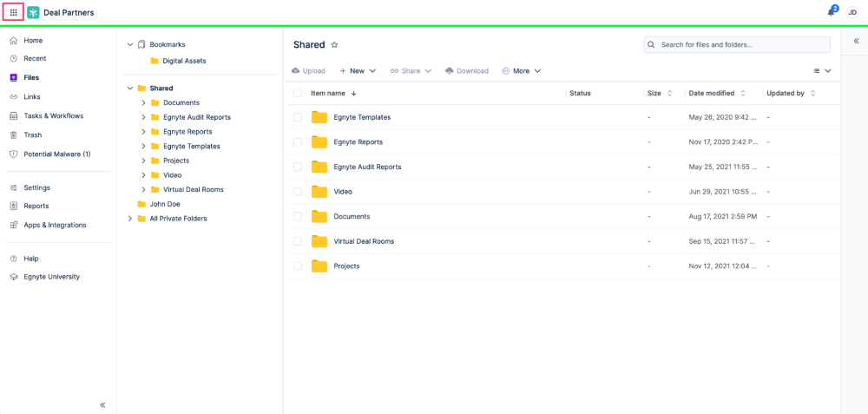Open the Share dropdown
868x414 pixels.
(411, 71)
